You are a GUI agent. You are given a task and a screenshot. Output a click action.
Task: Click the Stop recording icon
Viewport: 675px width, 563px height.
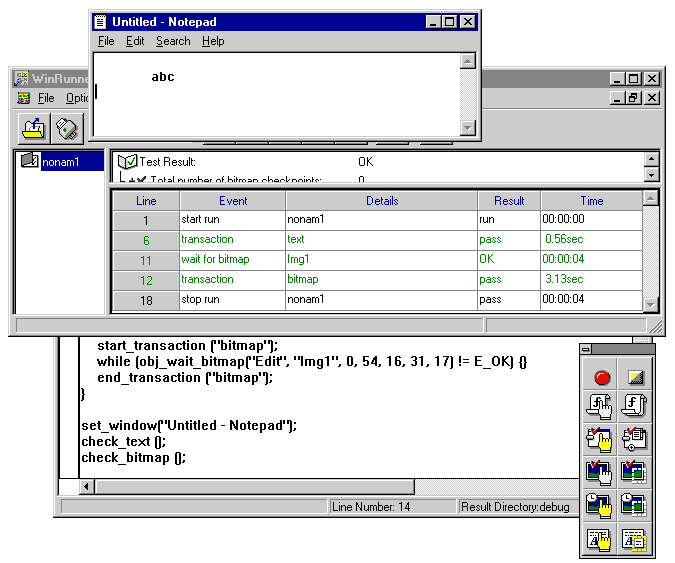coord(633,377)
